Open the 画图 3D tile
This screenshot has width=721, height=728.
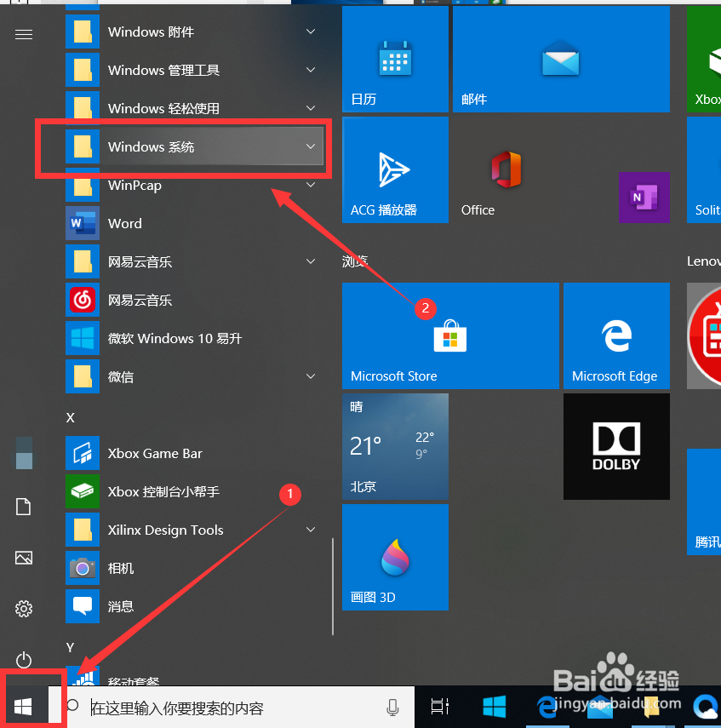[395, 557]
